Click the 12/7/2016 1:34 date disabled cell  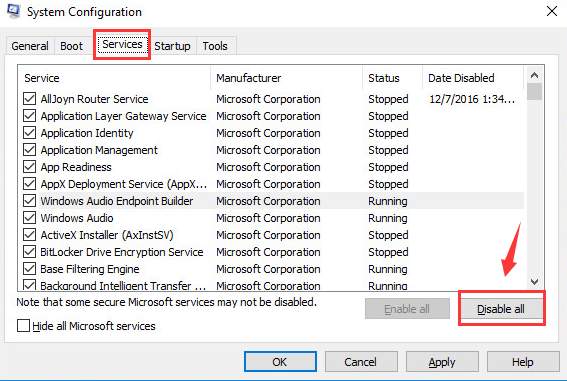click(x=472, y=99)
